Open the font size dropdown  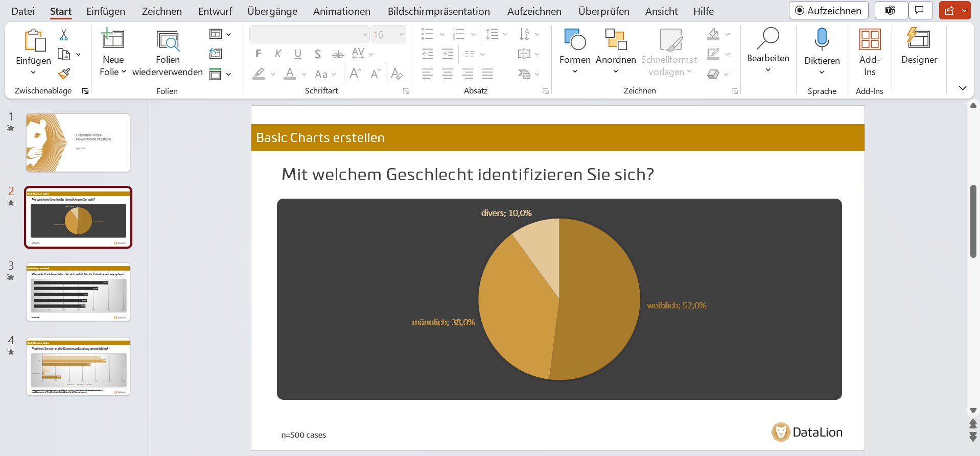click(x=402, y=34)
